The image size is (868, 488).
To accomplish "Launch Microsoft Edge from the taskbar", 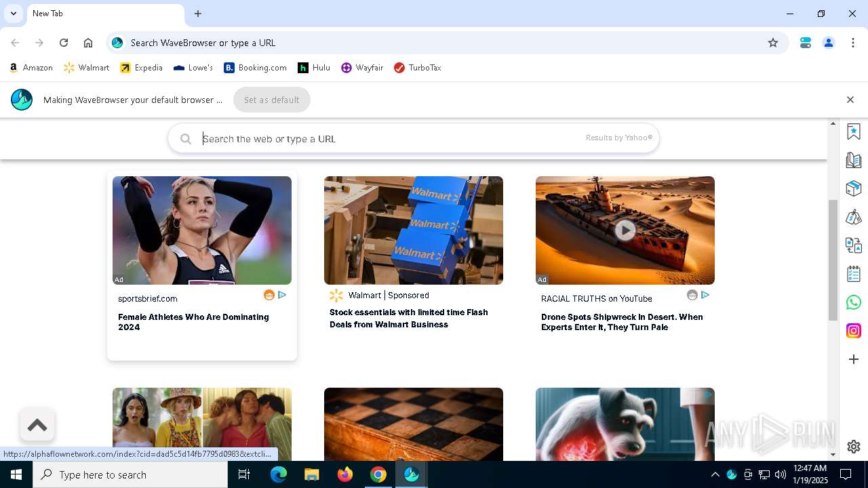I will [x=279, y=474].
